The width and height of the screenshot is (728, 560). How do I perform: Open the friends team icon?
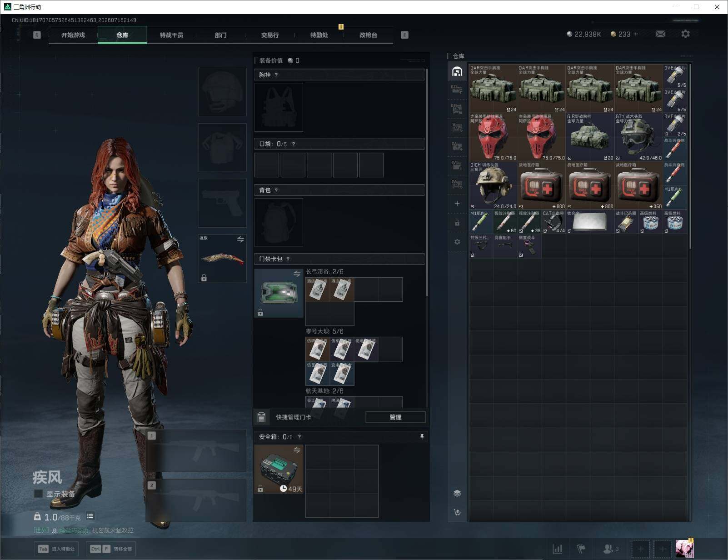610,549
